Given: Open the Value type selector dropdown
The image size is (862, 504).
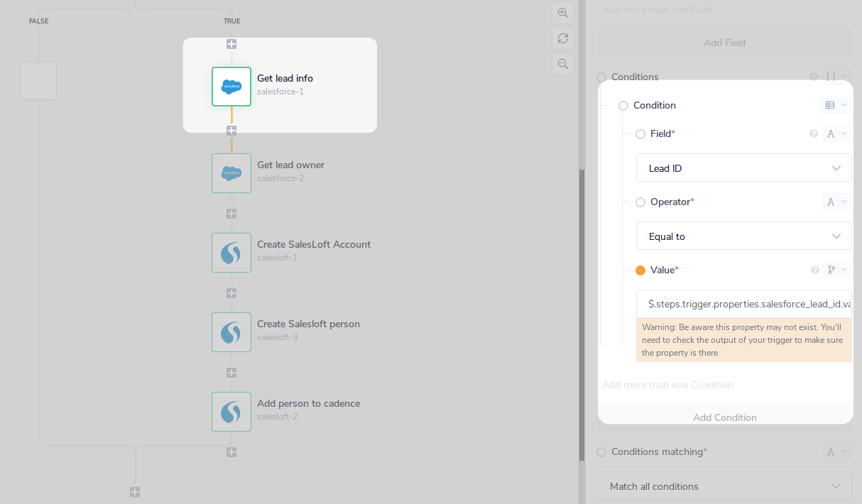Looking at the screenshot, I should pos(836,270).
